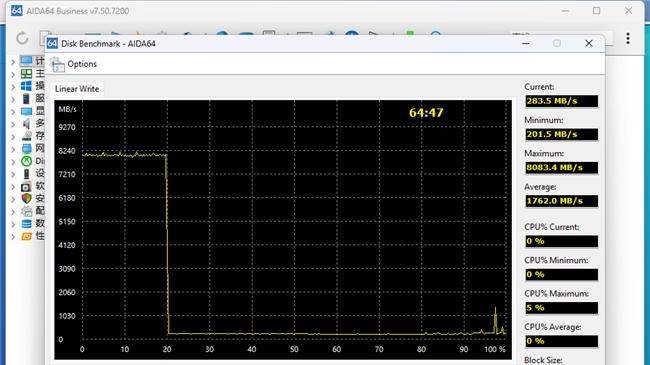Screen dimensions: 650x365
Task: Maximize the AIDA64 Business main window
Action: [x=597, y=11]
